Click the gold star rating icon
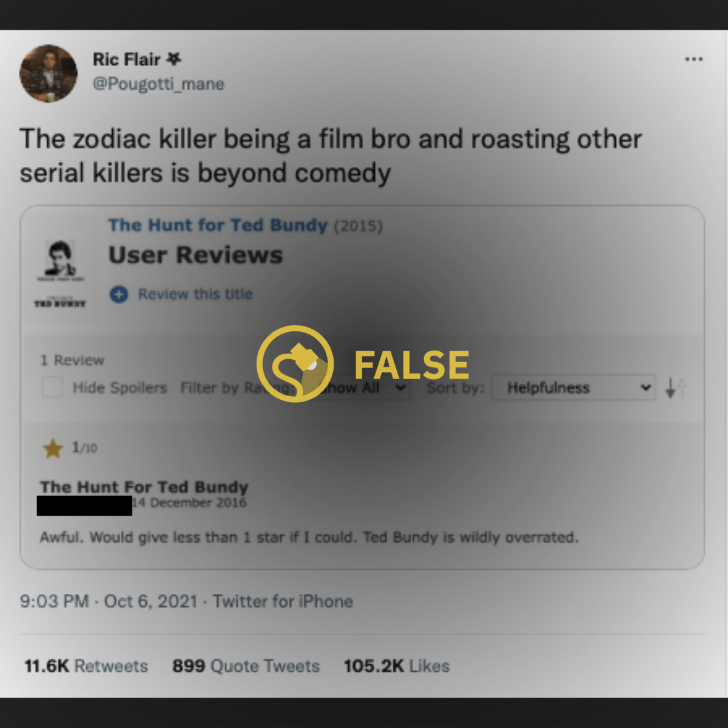Viewport: 728px width, 728px height. (53, 448)
